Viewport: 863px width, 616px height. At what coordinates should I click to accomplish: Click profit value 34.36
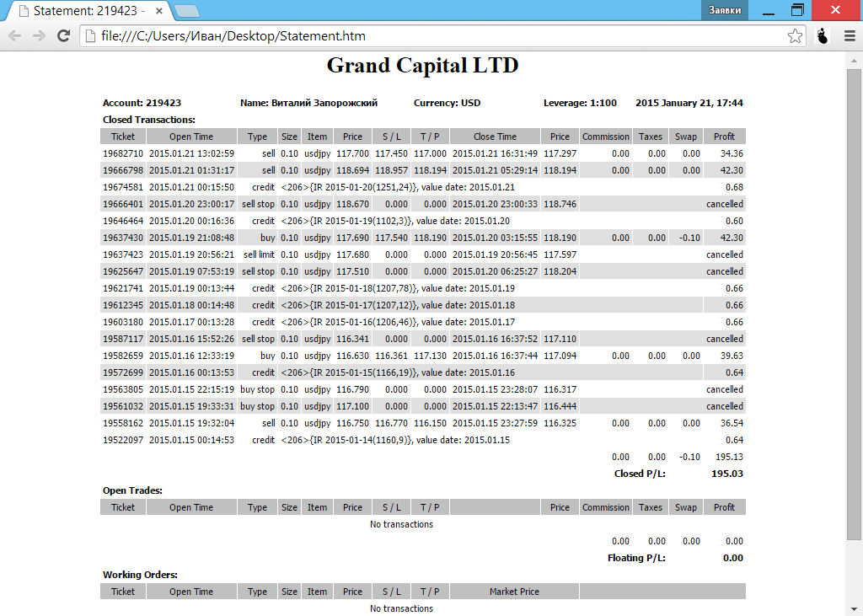732,153
